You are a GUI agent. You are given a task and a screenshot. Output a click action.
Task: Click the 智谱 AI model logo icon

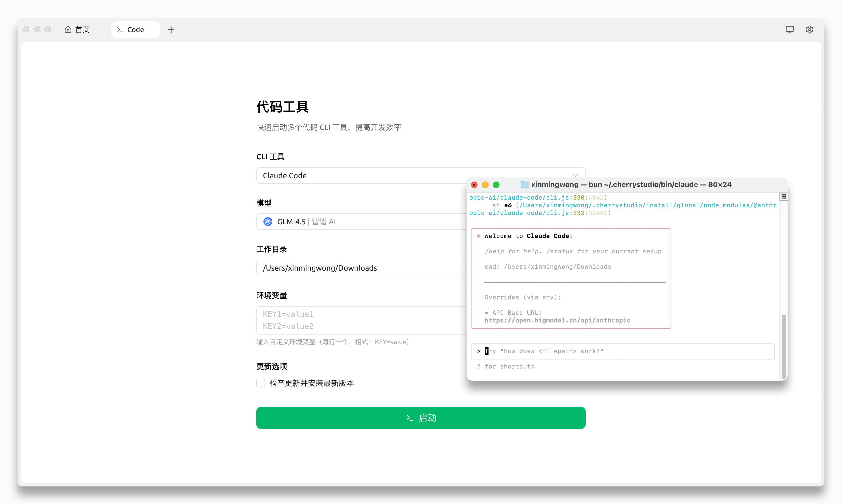(x=268, y=222)
